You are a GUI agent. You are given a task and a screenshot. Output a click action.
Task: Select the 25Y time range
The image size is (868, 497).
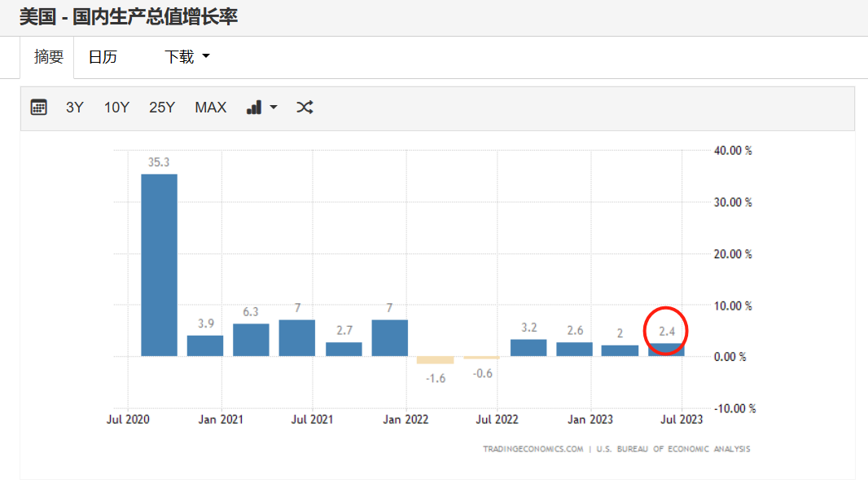pos(162,108)
